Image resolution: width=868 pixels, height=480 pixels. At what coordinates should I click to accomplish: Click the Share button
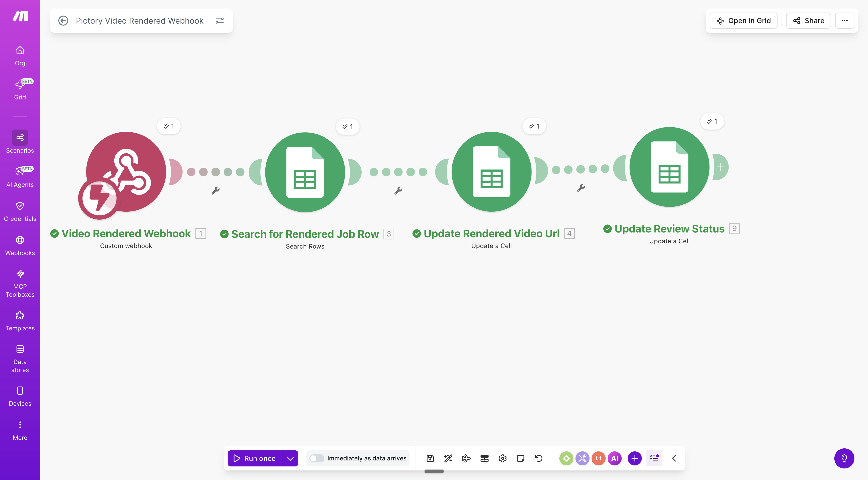pos(808,21)
